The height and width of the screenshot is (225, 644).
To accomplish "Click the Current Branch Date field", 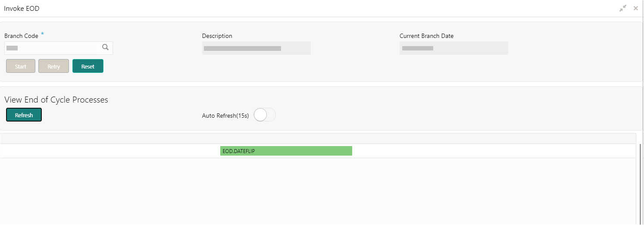I will tap(453, 48).
